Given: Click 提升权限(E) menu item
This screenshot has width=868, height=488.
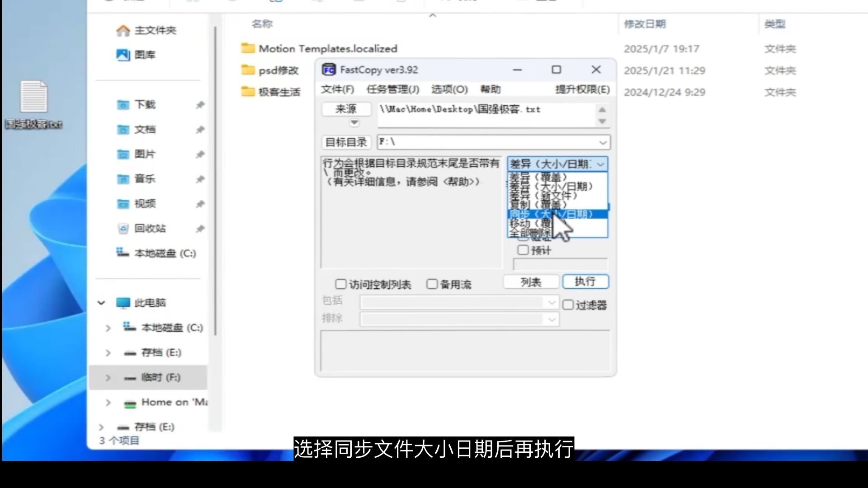Looking at the screenshot, I should (582, 89).
